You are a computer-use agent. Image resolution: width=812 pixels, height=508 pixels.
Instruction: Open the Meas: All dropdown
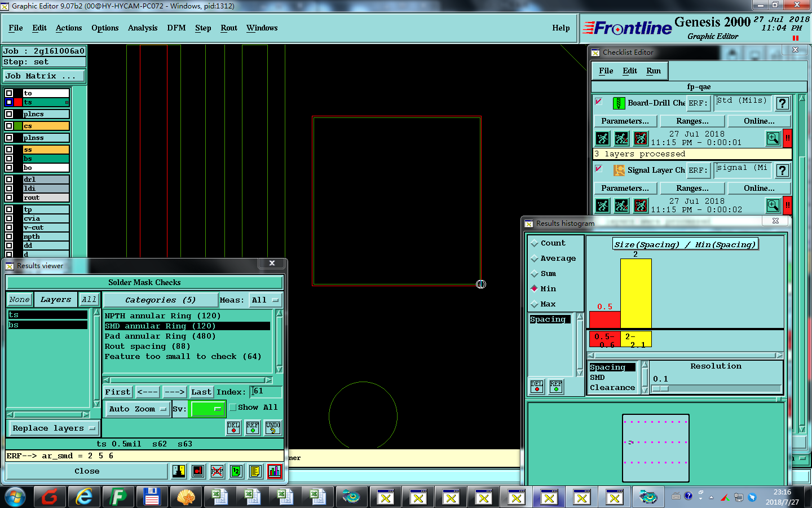(265, 300)
